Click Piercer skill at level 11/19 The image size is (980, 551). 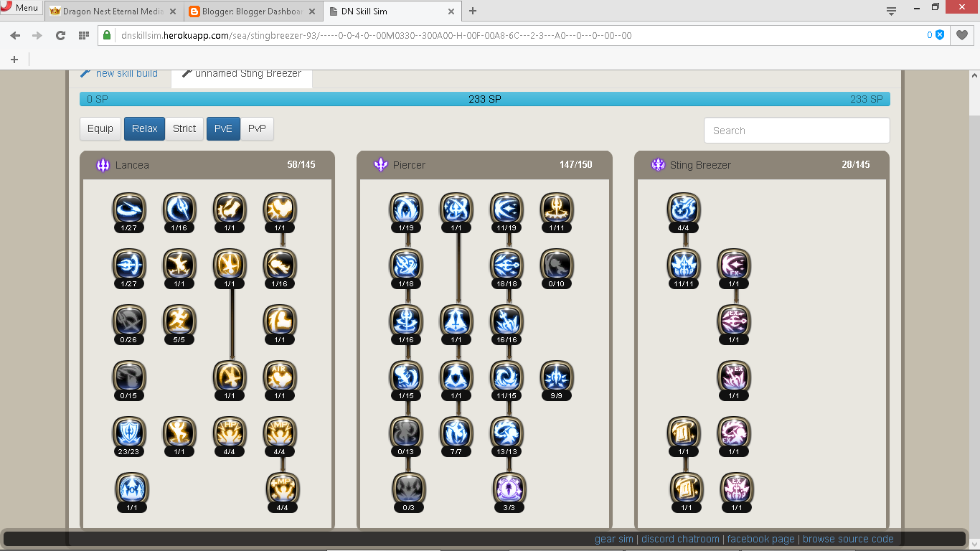(x=507, y=209)
